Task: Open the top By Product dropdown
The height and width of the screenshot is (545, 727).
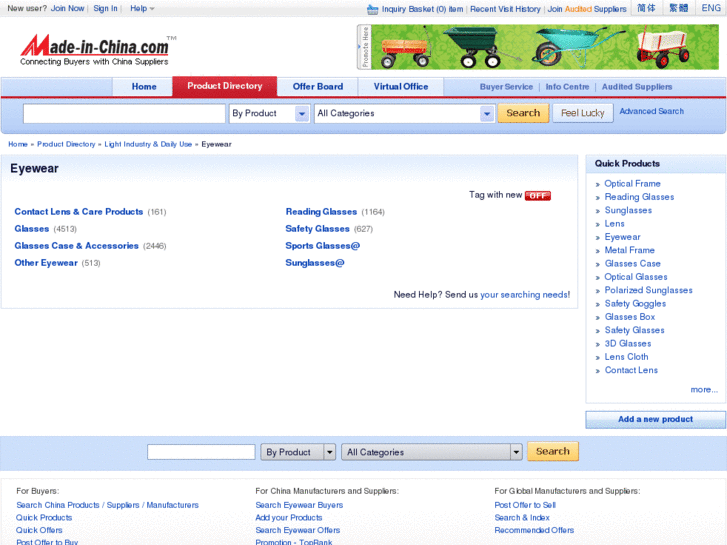Action: pos(269,113)
